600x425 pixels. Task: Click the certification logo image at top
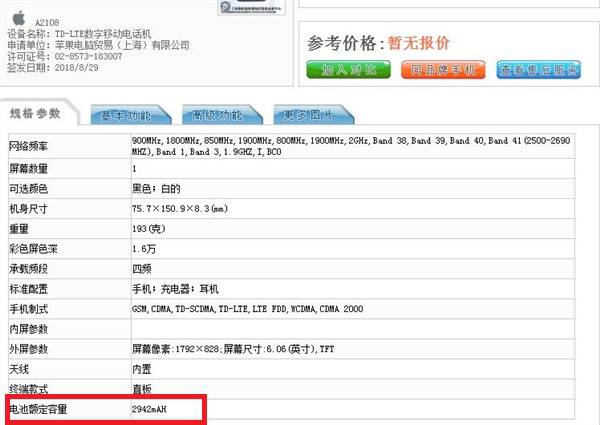coord(248,8)
